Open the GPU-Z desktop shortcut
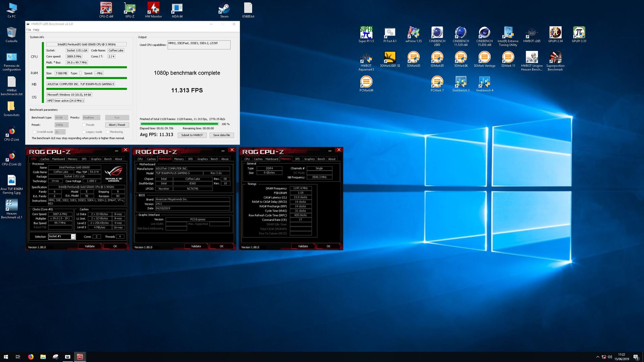 (130, 10)
